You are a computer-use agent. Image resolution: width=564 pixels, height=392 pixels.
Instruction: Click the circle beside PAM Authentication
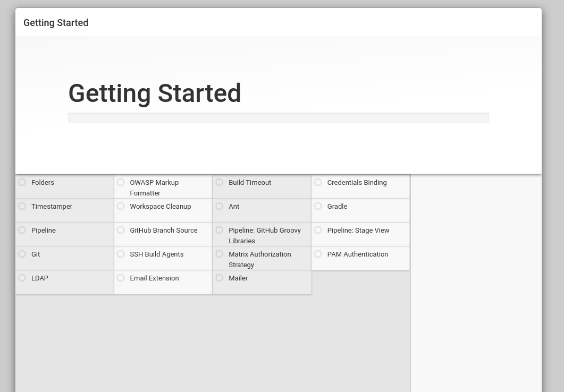(318, 254)
